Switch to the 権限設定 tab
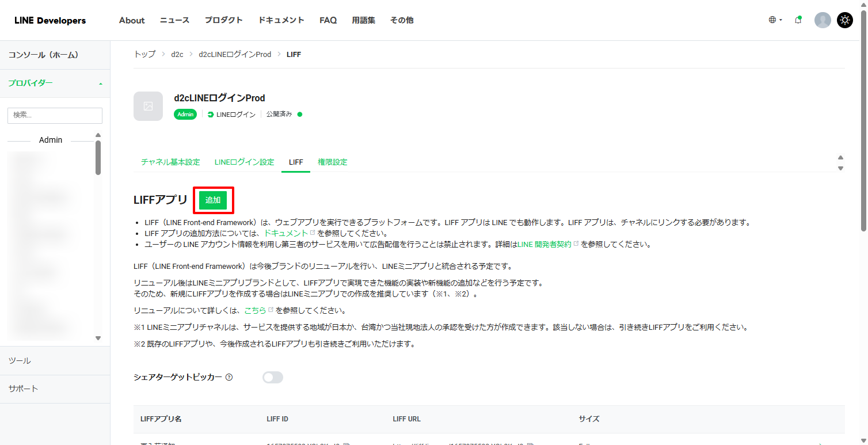The height and width of the screenshot is (445, 868). click(x=333, y=162)
